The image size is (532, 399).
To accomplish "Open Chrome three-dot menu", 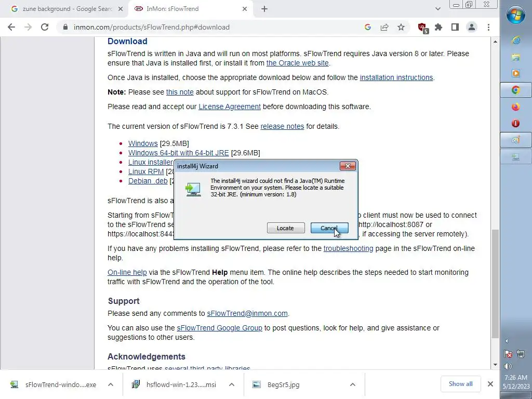I will 488,27.
